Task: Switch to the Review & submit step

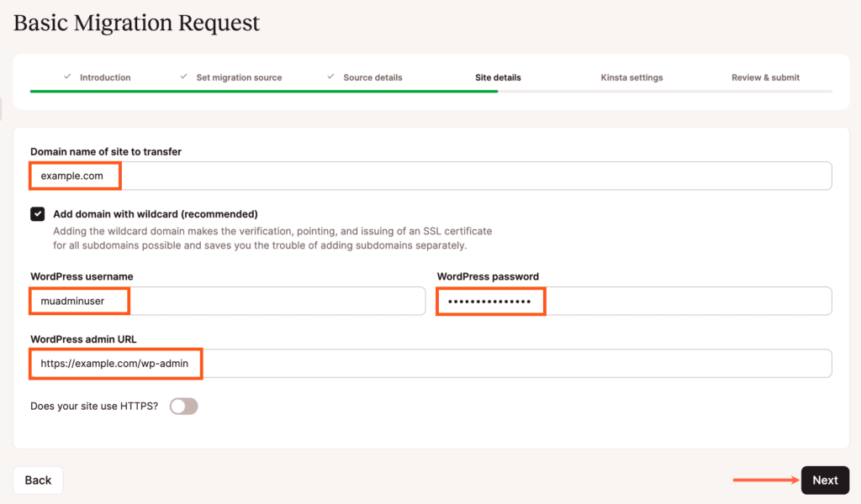Action: [x=765, y=77]
